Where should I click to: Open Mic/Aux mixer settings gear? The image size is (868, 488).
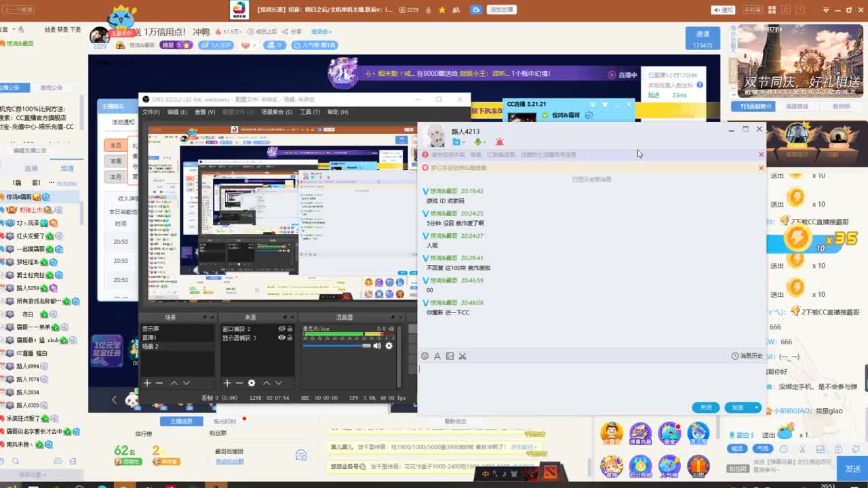point(389,346)
